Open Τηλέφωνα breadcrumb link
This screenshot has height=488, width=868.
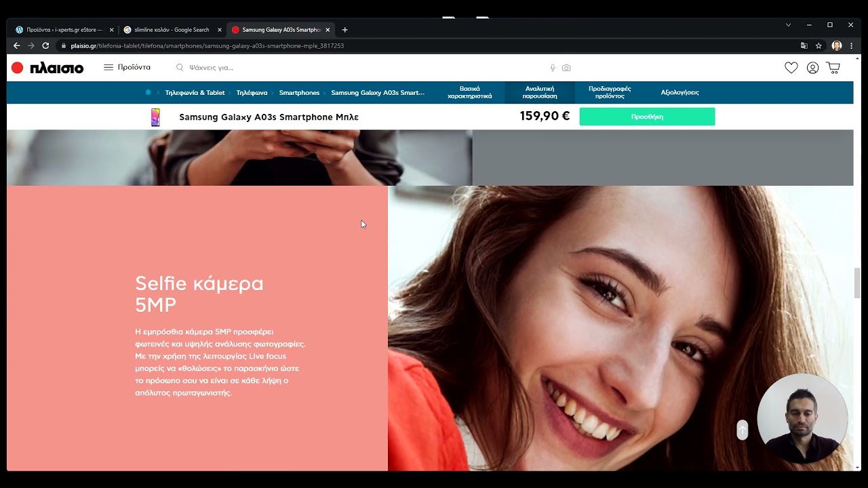252,93
